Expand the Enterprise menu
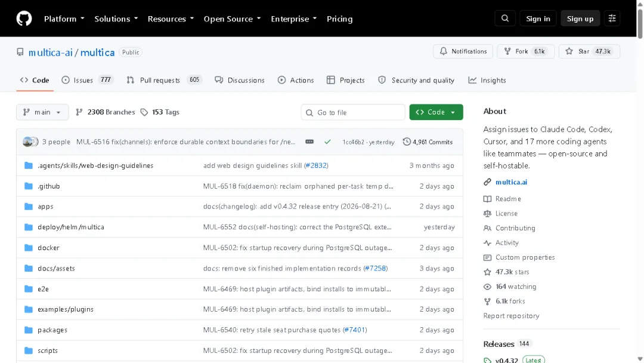Image resolution: width=644 pixels, height=363 pixels. [x=293, y=19]
